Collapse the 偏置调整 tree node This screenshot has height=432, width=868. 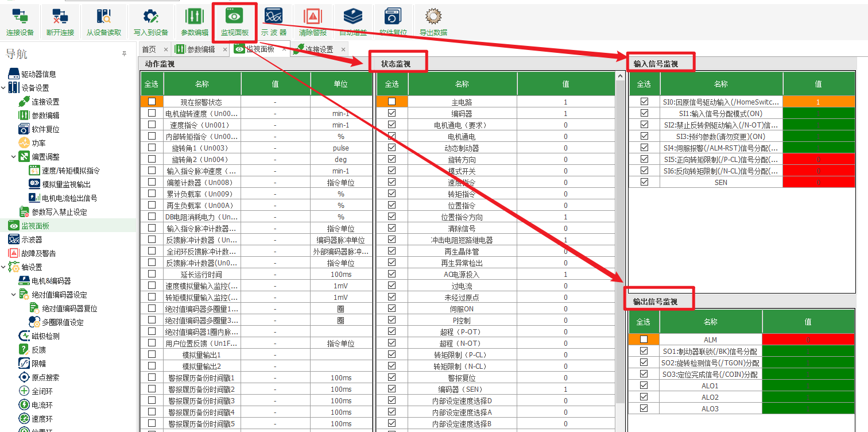tap(14, 157)
